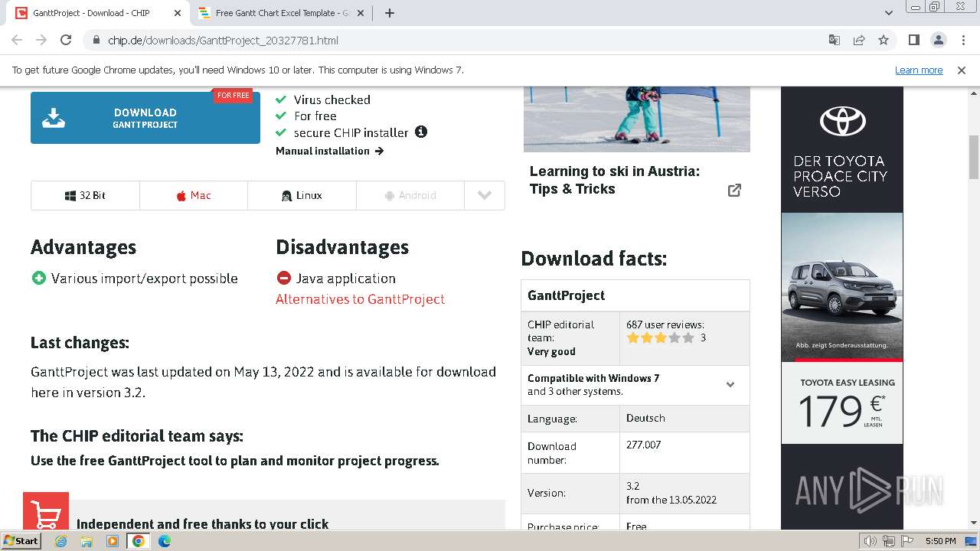980x551 pixels.
Task: Launch Microsoft Edge from the taskbar
Action: point(164,541)
